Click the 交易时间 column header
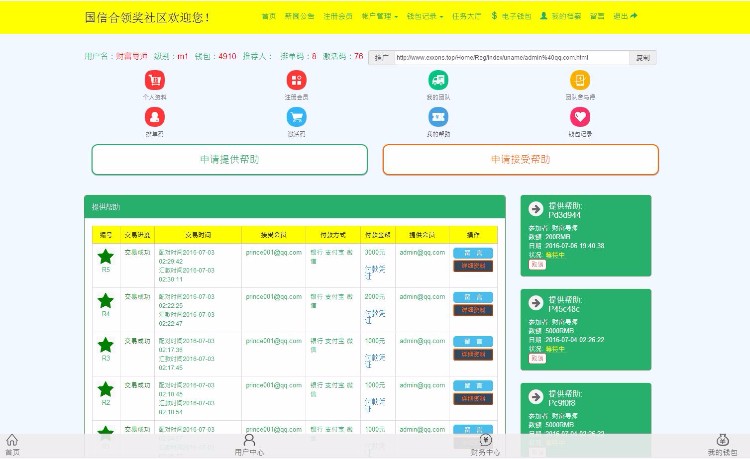 coord(198,235)
